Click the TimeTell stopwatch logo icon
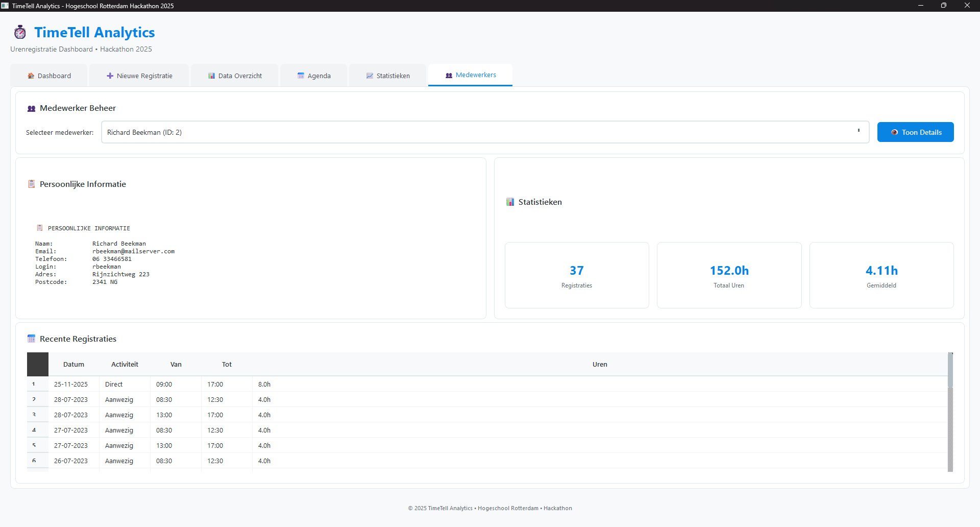The height and width of the screenshot is (527, 980). pos(20,32)
